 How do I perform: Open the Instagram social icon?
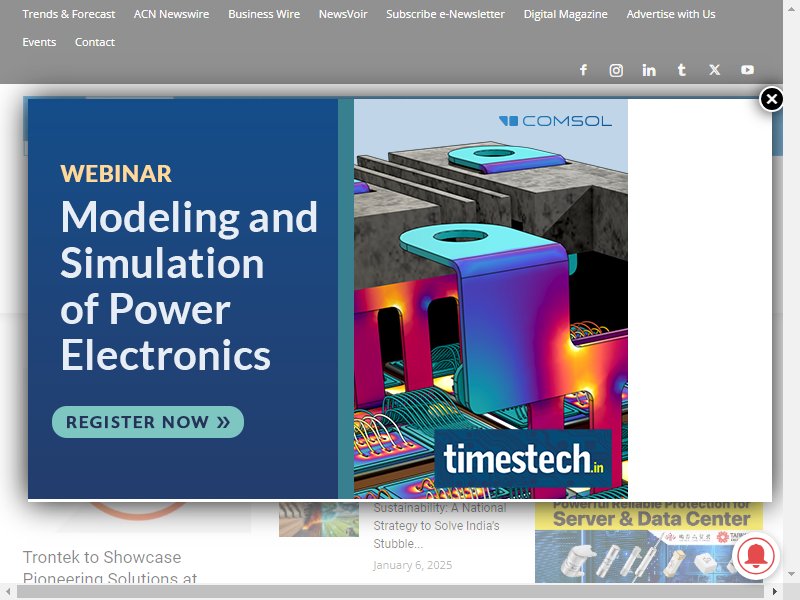pyautogui.click(x=616, y=70)
